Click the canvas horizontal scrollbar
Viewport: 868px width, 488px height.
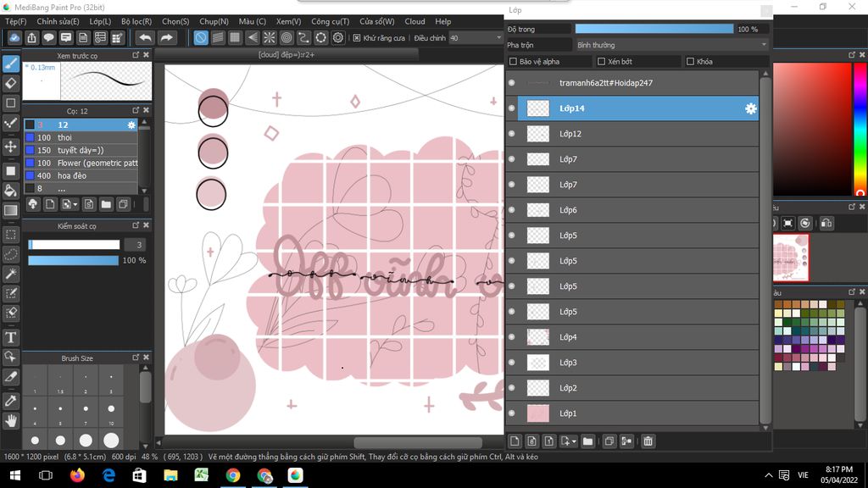[x=418, y=442]
